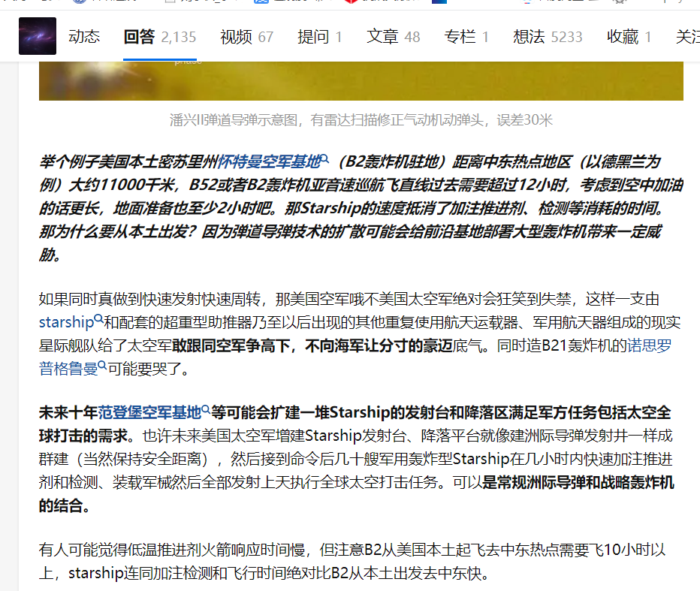Open the galaxy profile avatar

pos(37,35)
